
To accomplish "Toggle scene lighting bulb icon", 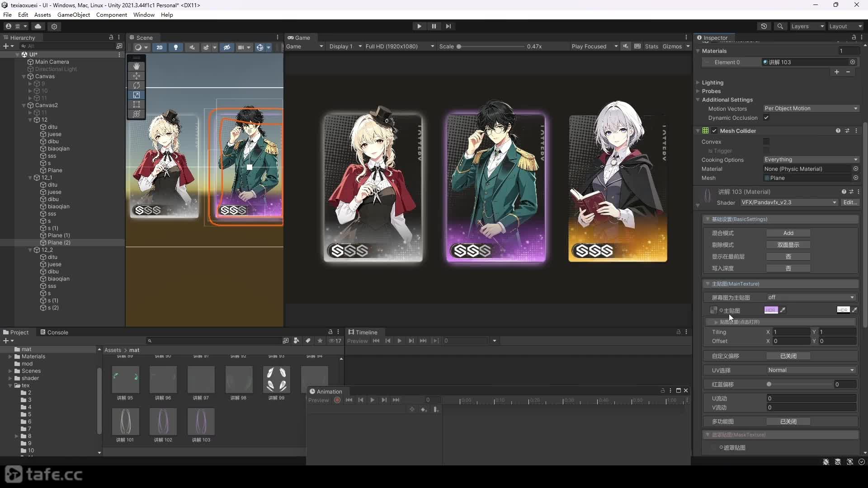I will 176,47.
